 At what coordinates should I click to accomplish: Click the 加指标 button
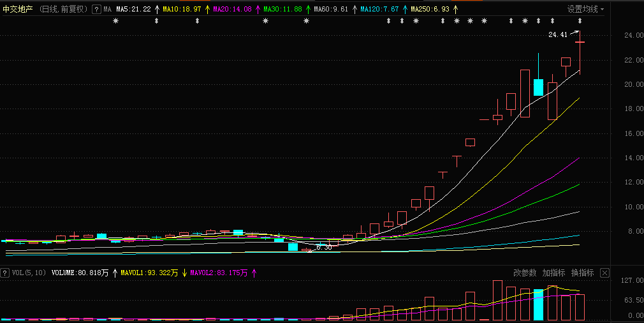coord(553,273)
